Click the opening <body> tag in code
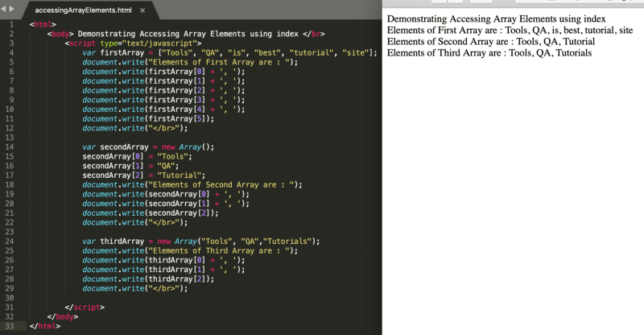 (60, 34)
